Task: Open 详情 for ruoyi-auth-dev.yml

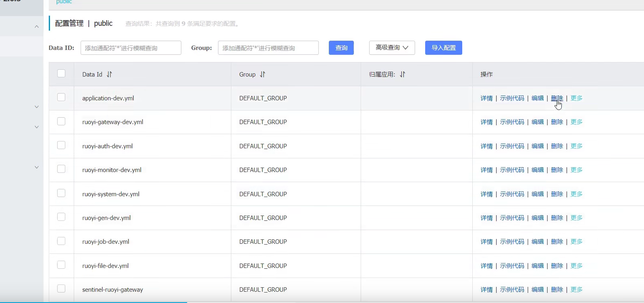Action: pos(486,146)
